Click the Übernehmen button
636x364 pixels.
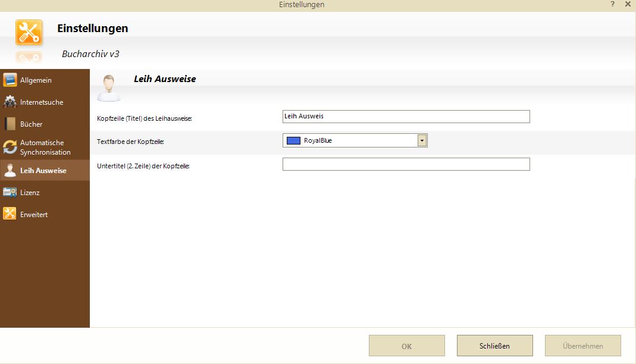click(x=583, y=346)
